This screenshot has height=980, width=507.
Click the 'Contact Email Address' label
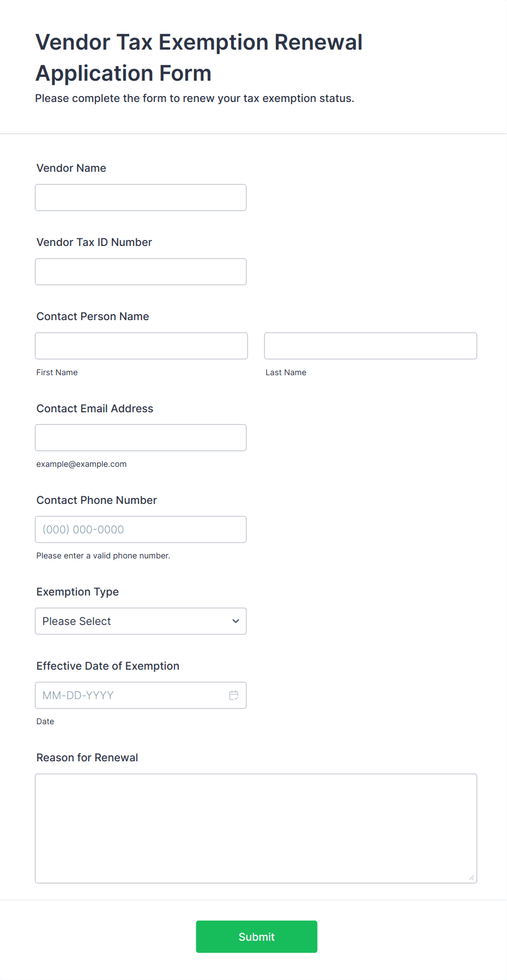click(95, 408)
